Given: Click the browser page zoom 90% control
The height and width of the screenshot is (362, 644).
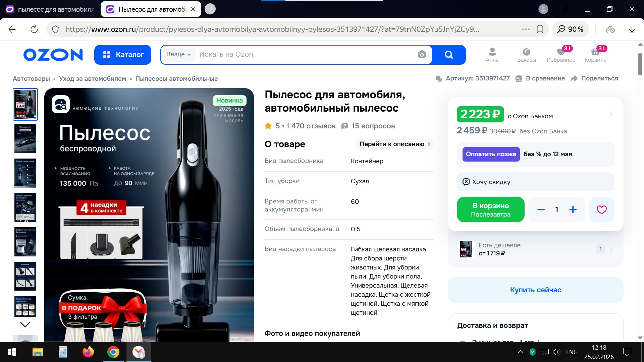Looking at the screenshot, I should click(x=570, y=29).
